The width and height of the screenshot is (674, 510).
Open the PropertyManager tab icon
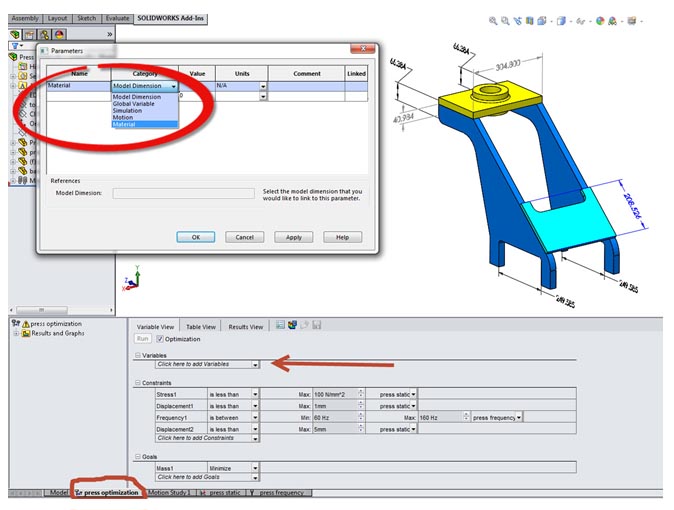(30, 34)
